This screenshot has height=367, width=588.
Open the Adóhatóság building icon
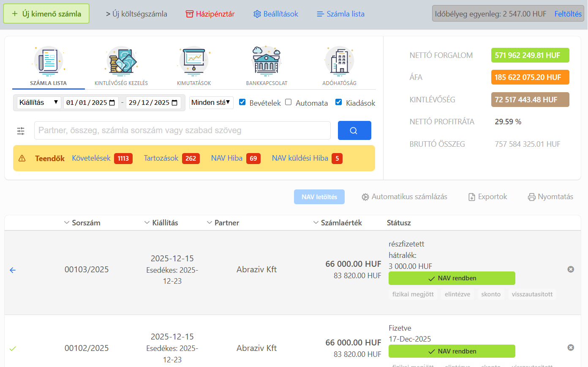tap(339, 61)
